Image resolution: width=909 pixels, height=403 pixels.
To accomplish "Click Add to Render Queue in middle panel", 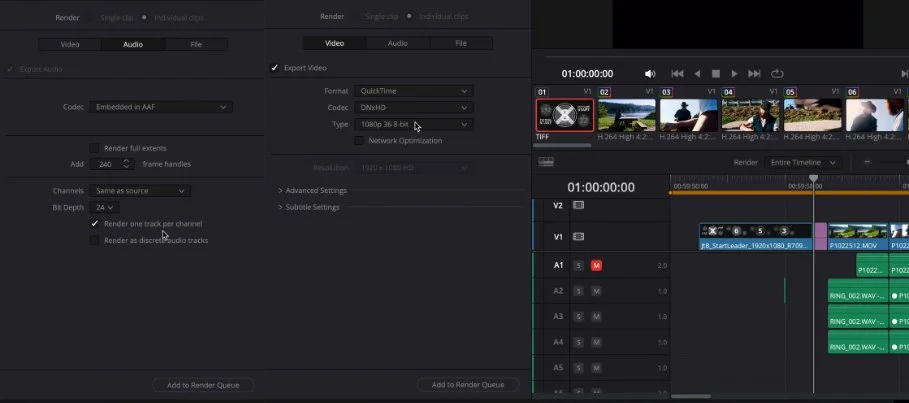I will pyautogui.click(x=468, y=384).
